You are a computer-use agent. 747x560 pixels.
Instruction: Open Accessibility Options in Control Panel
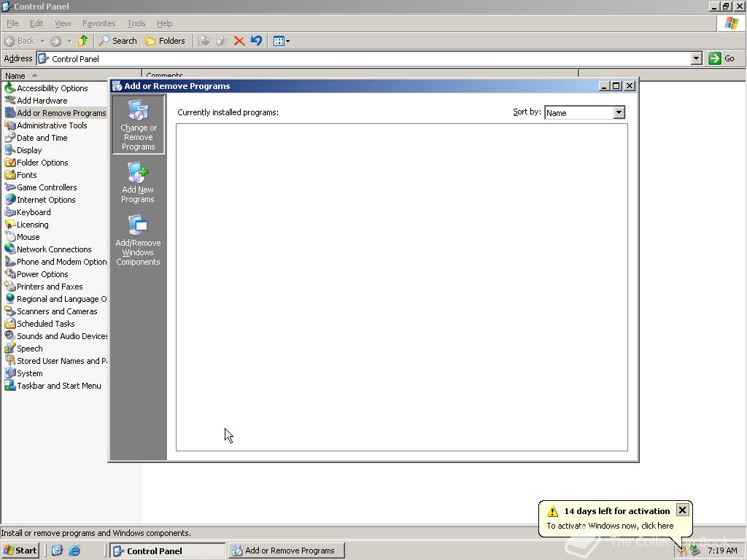click(x=46, y=88)
